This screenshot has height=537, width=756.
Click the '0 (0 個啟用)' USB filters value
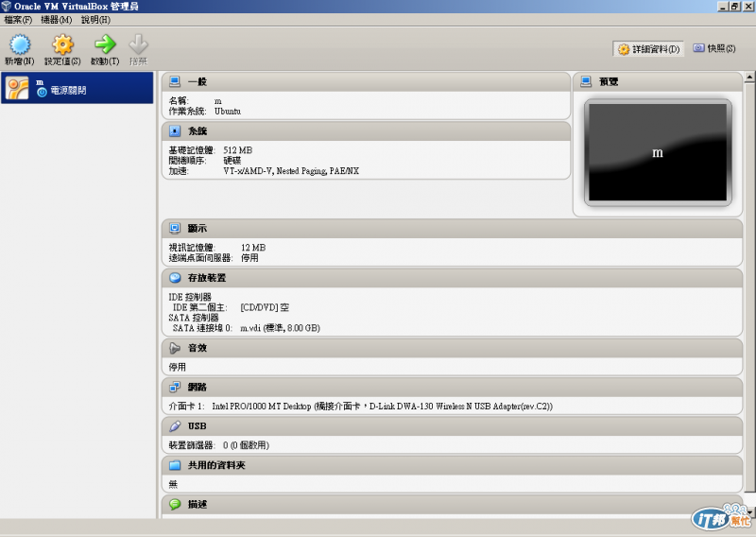click(246, 445)
